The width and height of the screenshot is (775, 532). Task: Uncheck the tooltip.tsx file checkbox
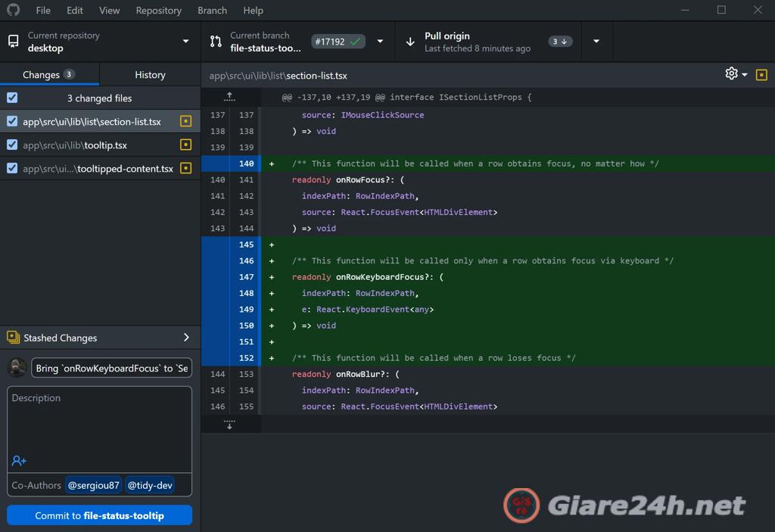click(x=11, y=145)
